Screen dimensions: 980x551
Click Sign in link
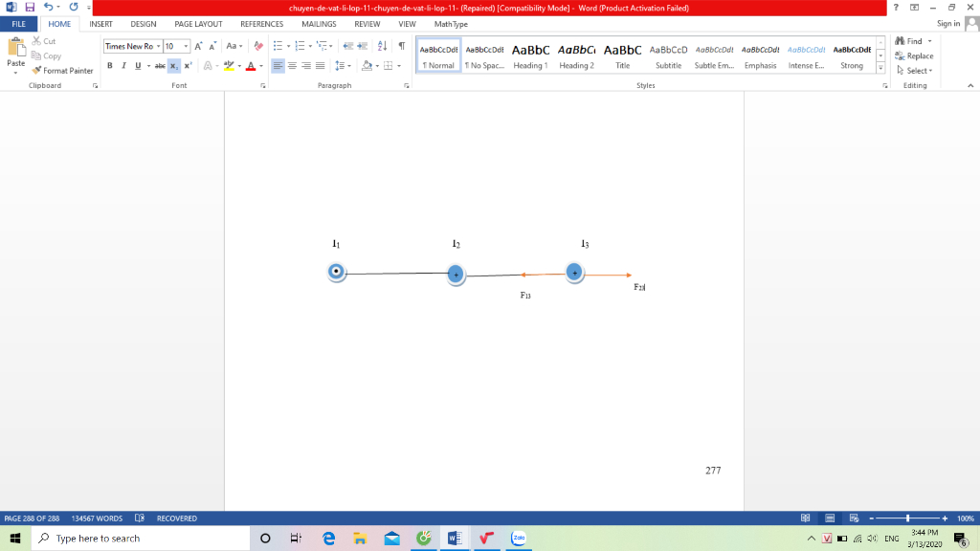948,24
